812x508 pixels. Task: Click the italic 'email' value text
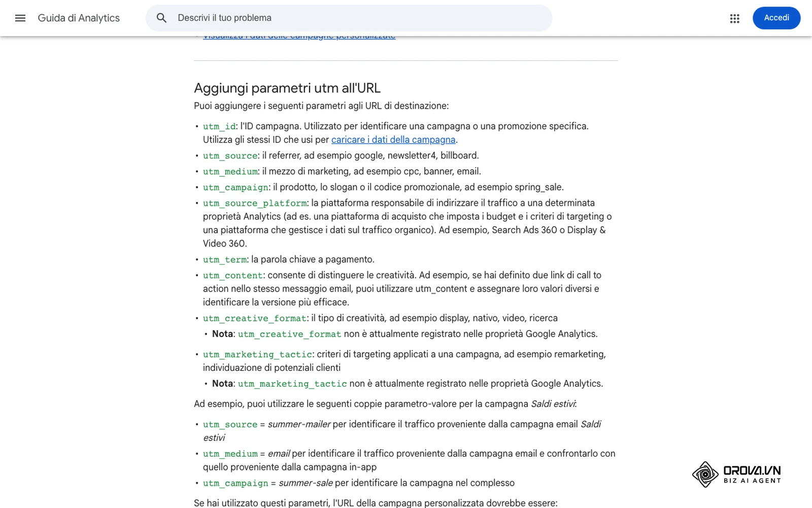279,454
